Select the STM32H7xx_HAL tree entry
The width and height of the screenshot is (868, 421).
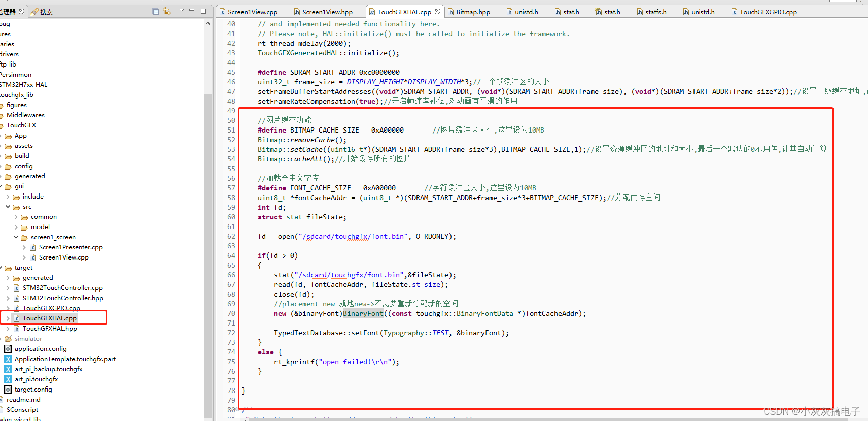[23, 85]
